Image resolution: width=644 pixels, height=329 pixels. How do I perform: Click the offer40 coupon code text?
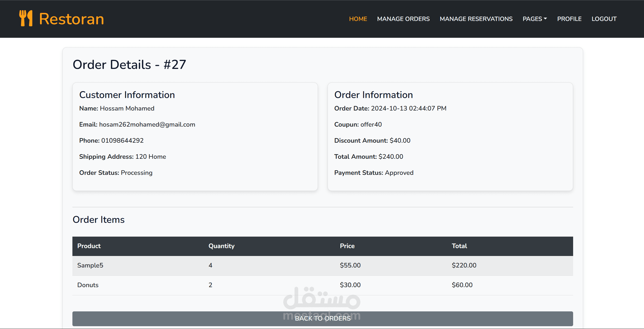click(371, 125)
